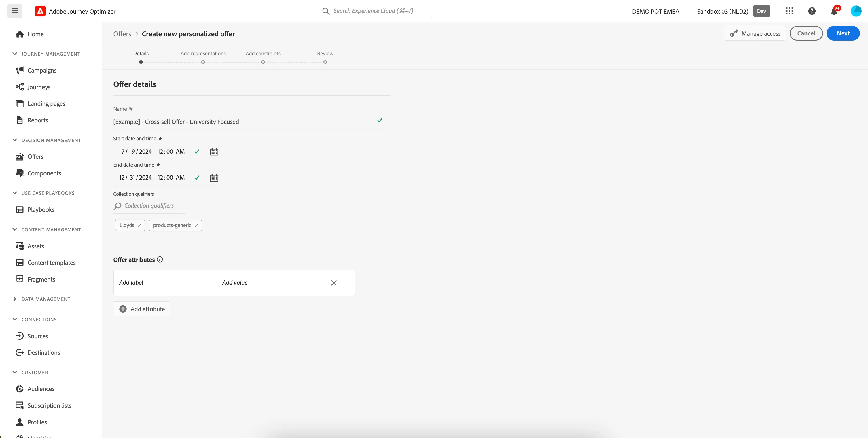The image size is (868, 438).
Task: Open calendar picker for start date
Action: coord(214,152)
